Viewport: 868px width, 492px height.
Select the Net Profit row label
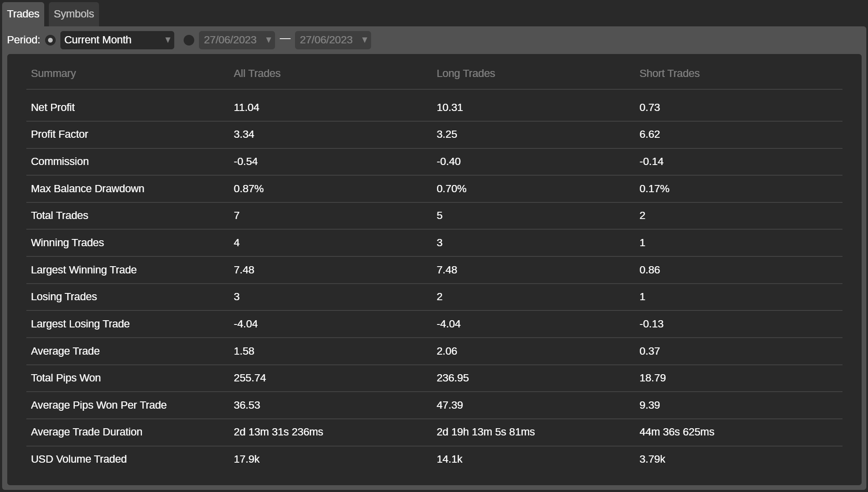[53, 107]
